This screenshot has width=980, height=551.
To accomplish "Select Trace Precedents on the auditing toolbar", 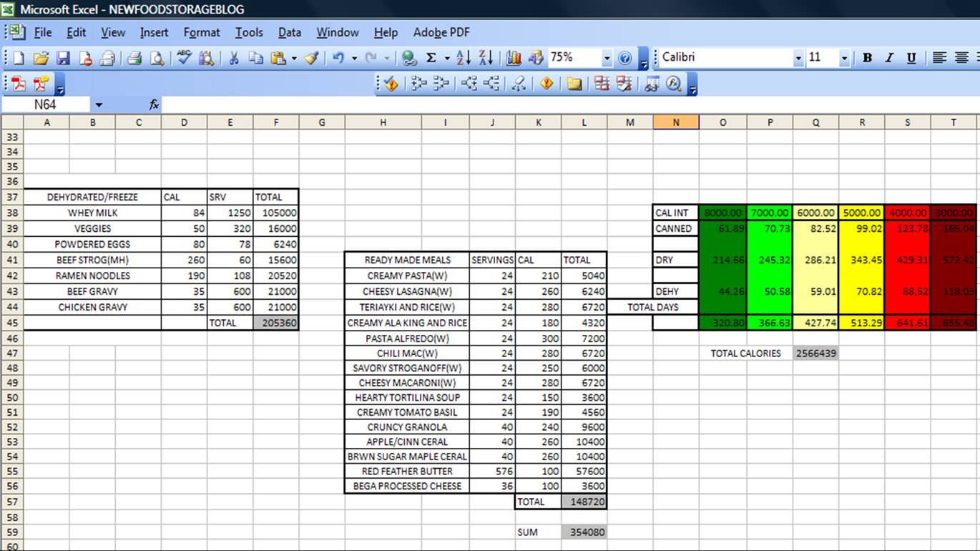I will [418, 84].
